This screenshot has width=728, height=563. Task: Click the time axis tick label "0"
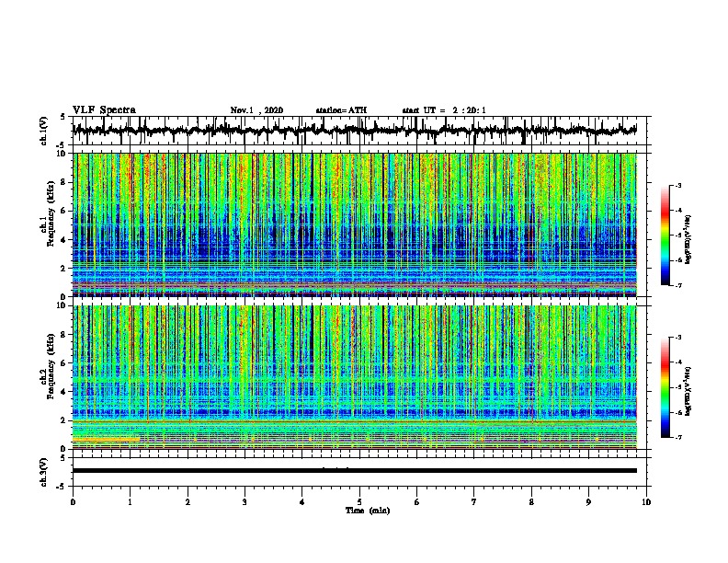point(73,502)
